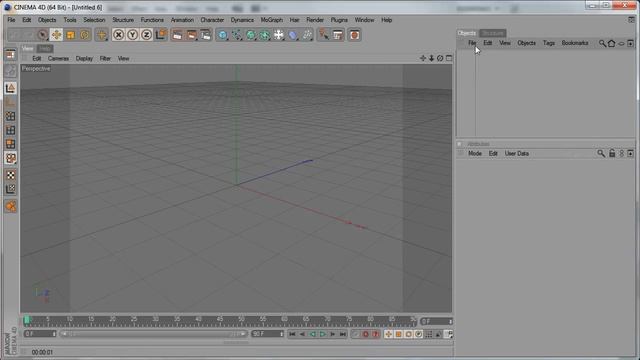Click the 90 F end frame field

coord(268,334)
